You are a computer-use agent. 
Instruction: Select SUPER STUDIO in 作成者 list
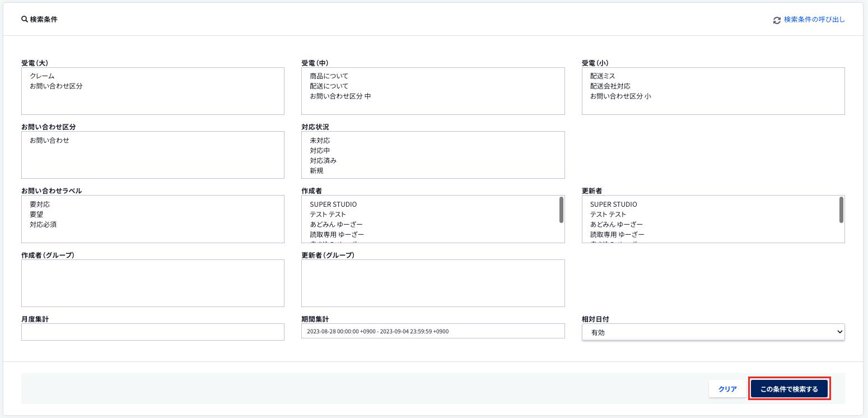coord(333,205)
